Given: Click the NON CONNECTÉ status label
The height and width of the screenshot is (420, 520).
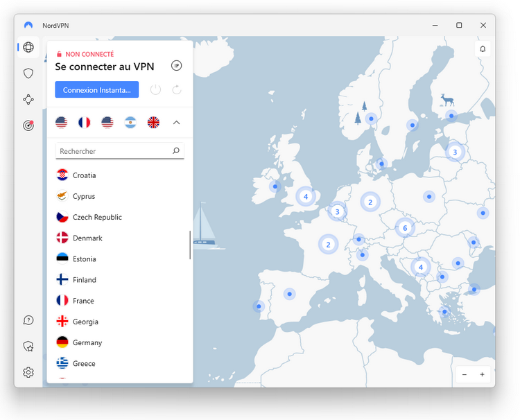Looking at the screenshot, I should click(89, 54).
